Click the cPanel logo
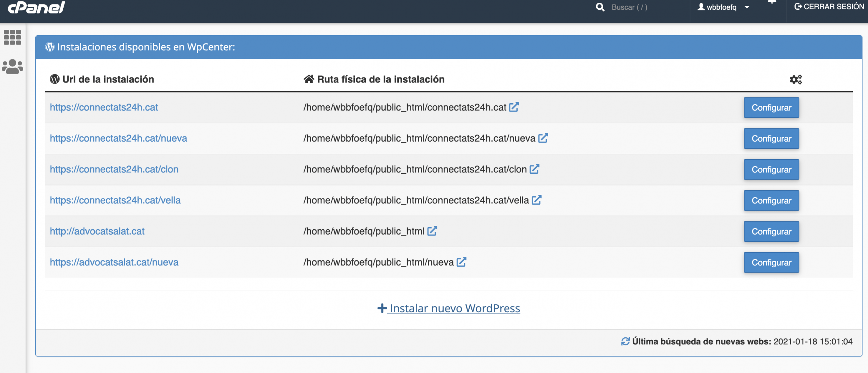 click(x=36, y=7)
